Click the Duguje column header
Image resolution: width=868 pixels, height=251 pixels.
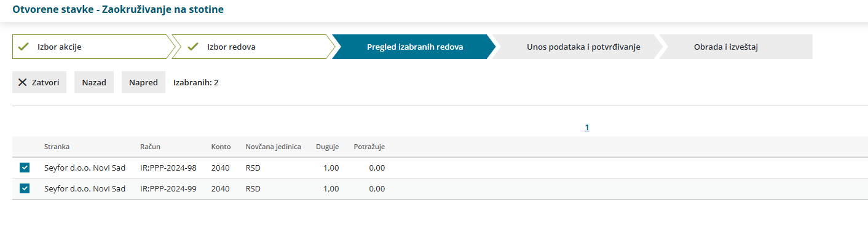tap(327, 147)
